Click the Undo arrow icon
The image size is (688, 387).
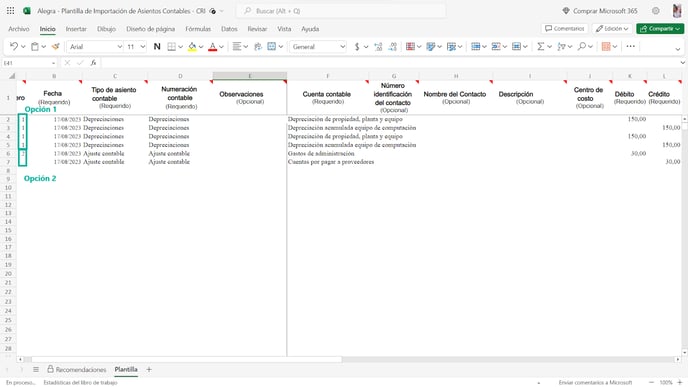click(14, 47)
